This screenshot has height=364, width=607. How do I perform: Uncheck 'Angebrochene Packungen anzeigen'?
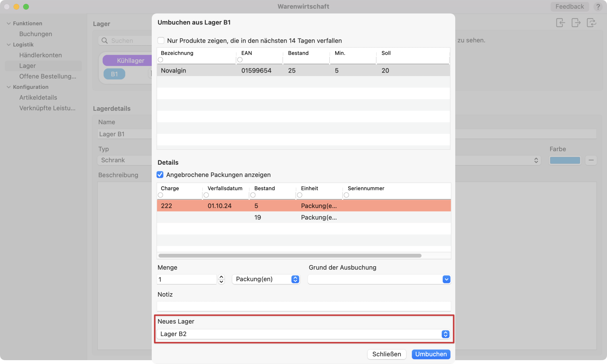[x=160, y=175]
